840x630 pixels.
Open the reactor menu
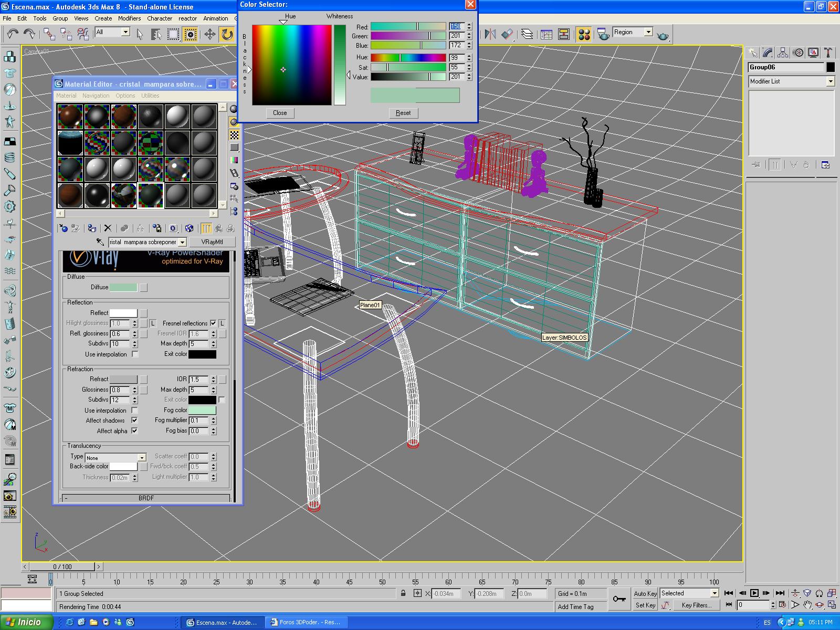click(x=187, y=18)
